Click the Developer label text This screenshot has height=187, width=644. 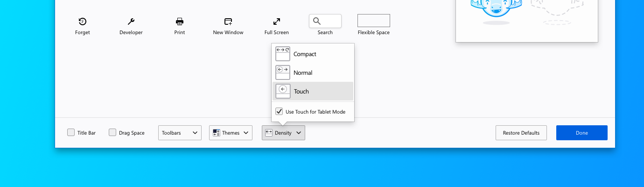[x=131, y=33]
